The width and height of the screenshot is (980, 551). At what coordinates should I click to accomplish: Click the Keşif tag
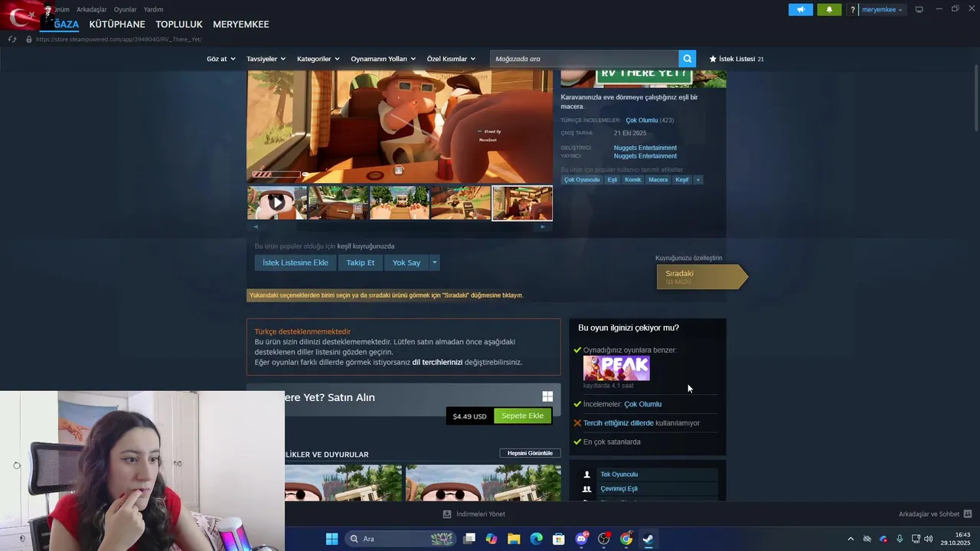[681, 180]
